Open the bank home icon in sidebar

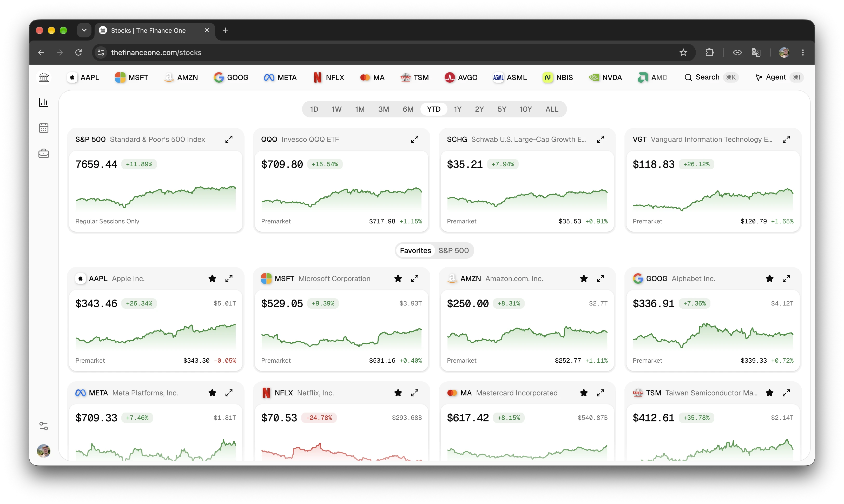point(43,77)
